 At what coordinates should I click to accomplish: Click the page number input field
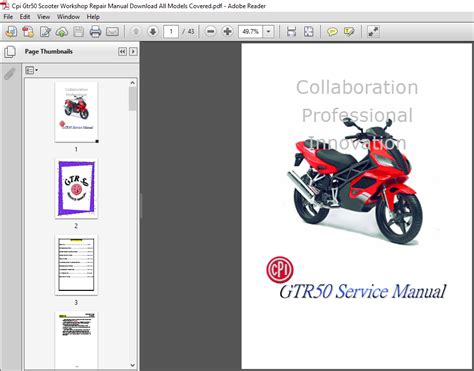[171, 32]
